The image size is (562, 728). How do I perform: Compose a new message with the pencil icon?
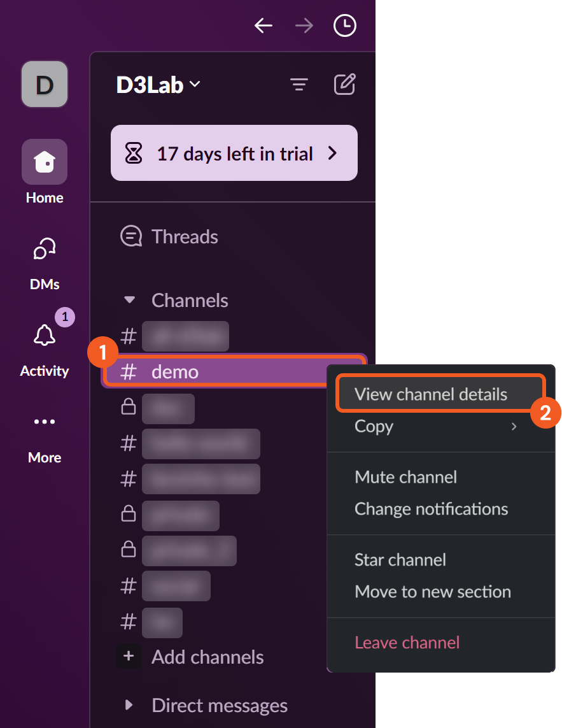[345, 84]
